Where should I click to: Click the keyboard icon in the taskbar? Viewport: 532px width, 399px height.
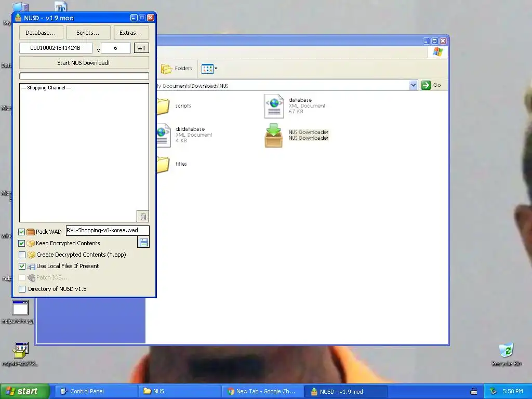[474, 392]
